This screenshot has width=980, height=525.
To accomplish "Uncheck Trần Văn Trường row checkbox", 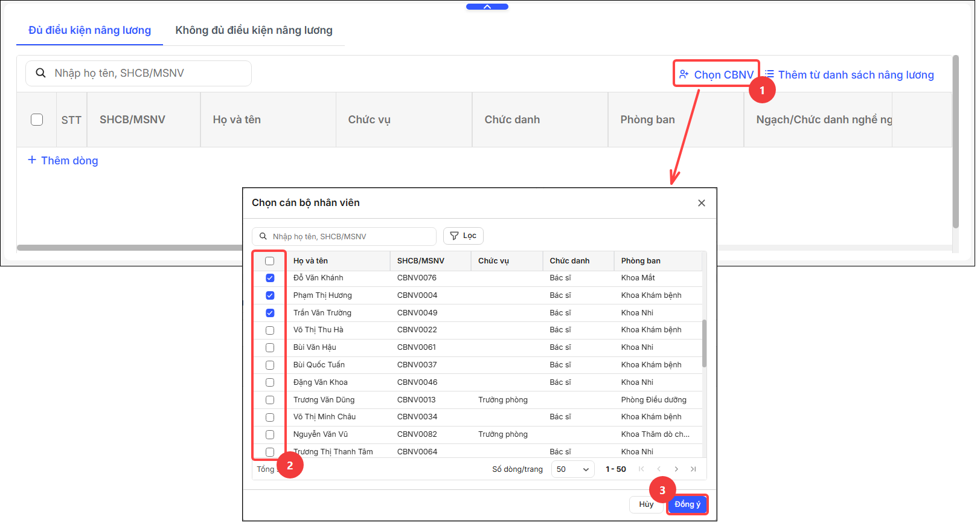I will tap(270, 313).
